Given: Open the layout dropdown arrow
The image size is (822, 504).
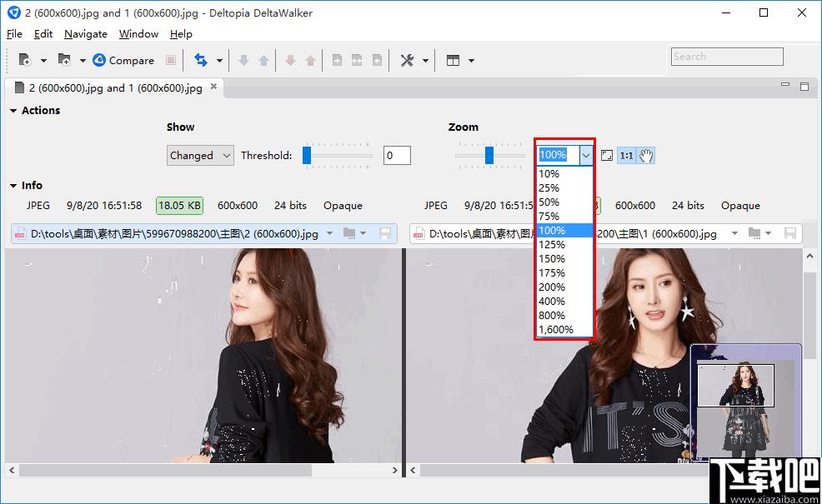Looking at the screenshot, I should 471,61.
